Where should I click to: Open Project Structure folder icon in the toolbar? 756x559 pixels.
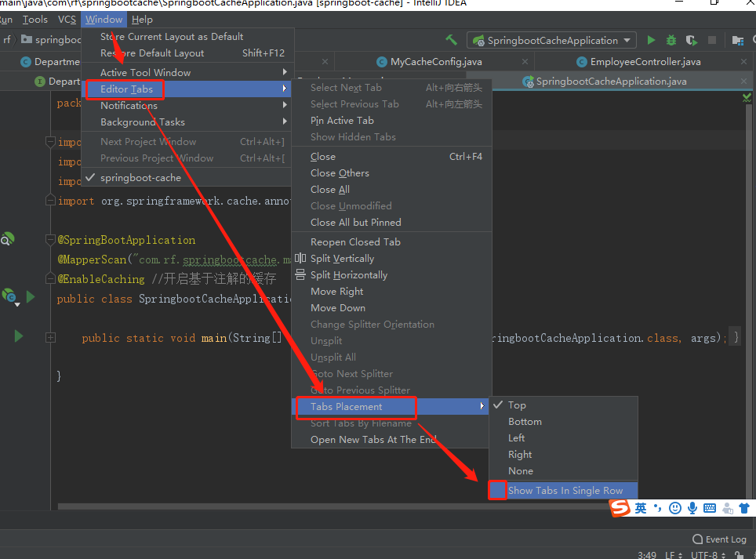[x=738, y=40]
